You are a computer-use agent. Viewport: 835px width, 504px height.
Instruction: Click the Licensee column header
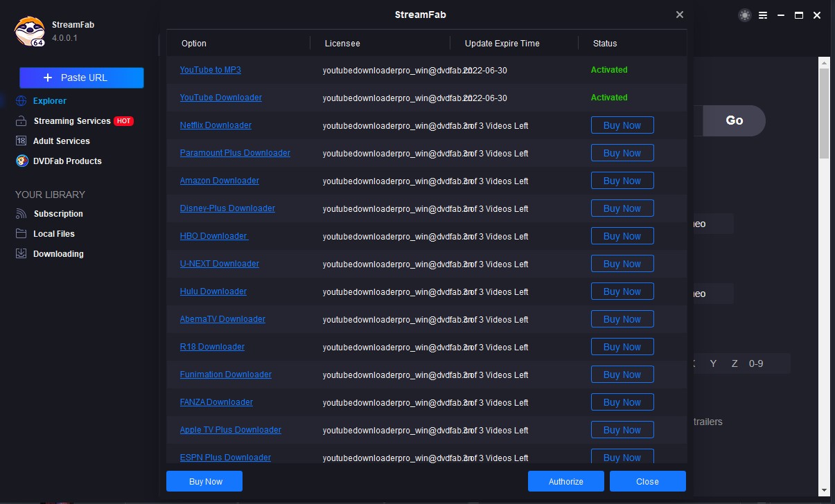(342, 43)
